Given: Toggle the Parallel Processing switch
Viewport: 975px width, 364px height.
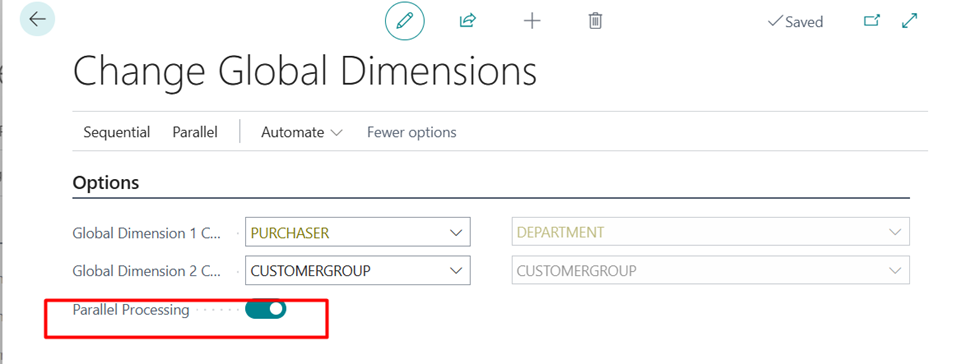Looking at the screenshot, I should point(266,309).
